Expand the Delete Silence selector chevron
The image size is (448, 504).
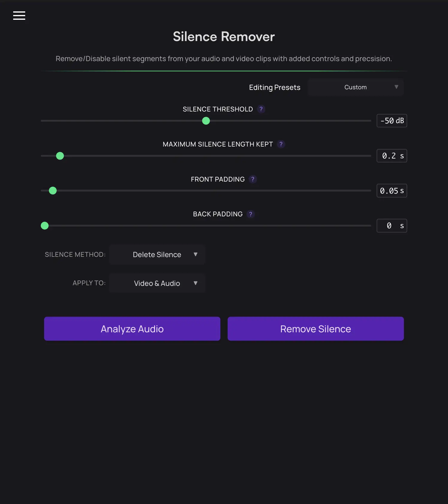coord(196,254)
